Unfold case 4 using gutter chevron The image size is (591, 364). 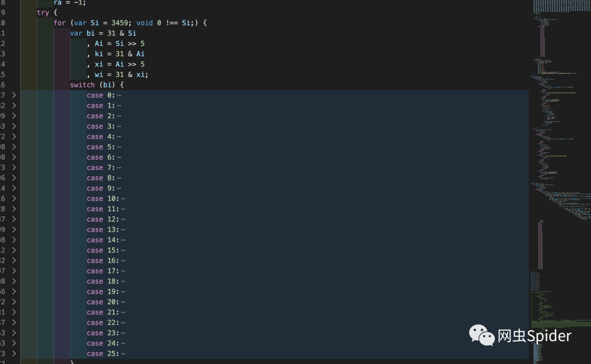[x=14, y=137]
